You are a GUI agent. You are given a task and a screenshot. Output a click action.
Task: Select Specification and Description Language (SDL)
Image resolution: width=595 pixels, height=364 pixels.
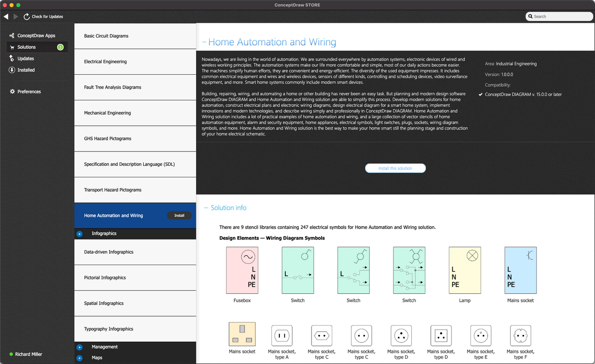coord(135,164)
